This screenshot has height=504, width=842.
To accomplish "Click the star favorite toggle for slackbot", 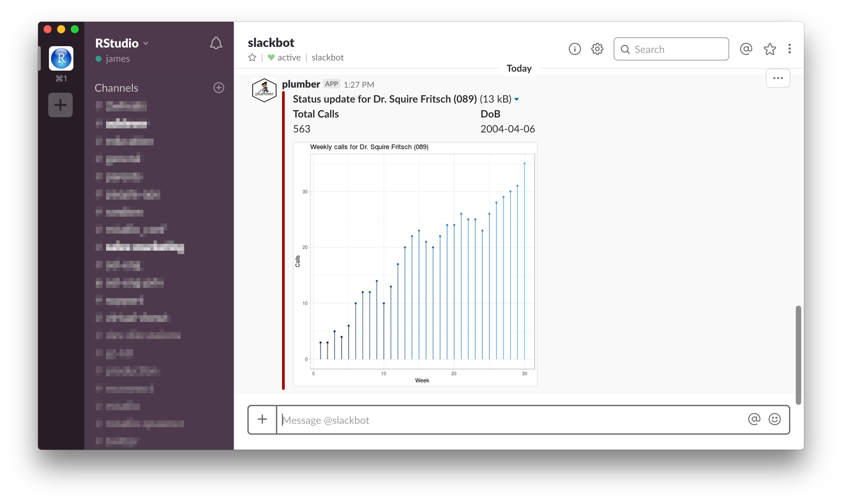I will coord(252,57).
